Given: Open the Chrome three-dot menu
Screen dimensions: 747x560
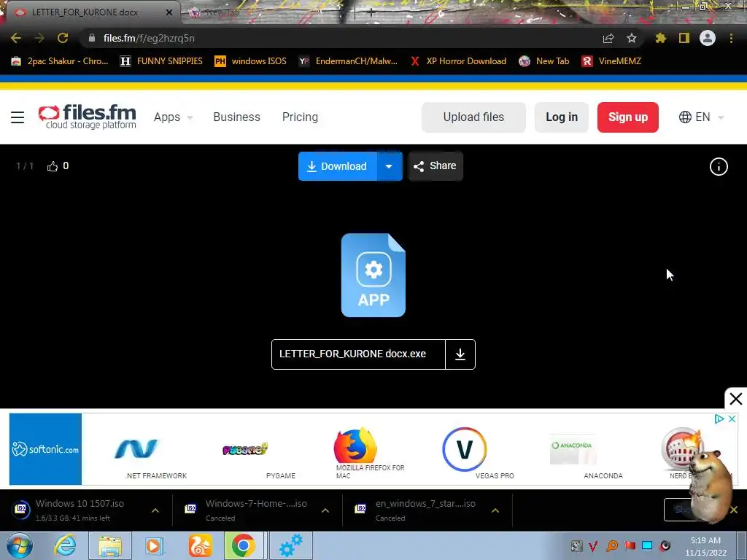Looking at the screenshot, I should pos(731,38).
